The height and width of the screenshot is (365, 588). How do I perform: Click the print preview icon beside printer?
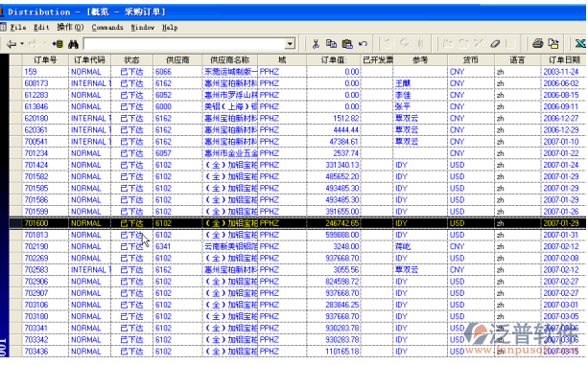click(553, 44)
